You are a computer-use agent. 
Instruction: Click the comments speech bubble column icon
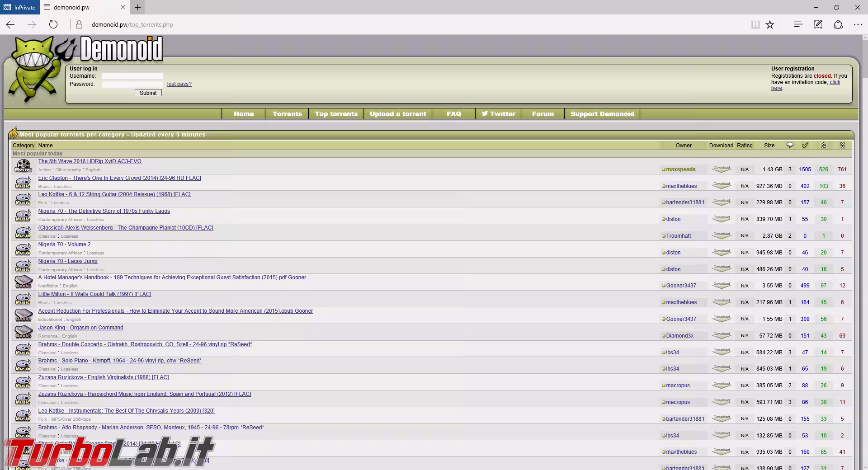(790, 145)
